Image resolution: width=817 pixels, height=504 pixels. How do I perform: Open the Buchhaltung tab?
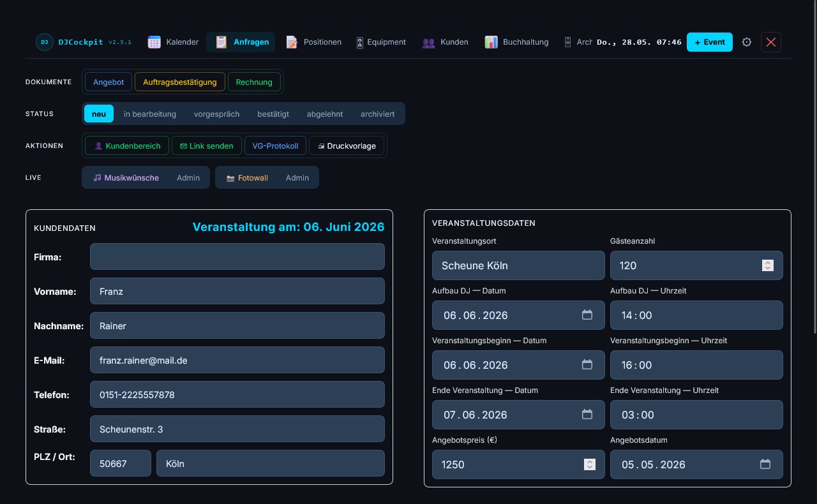pyautogui.click(x=516, y=42)
